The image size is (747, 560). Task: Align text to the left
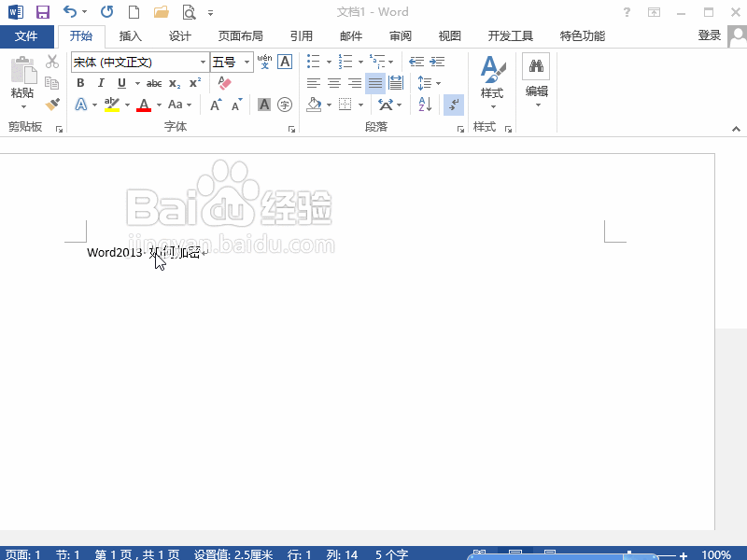tap(314, 83)
